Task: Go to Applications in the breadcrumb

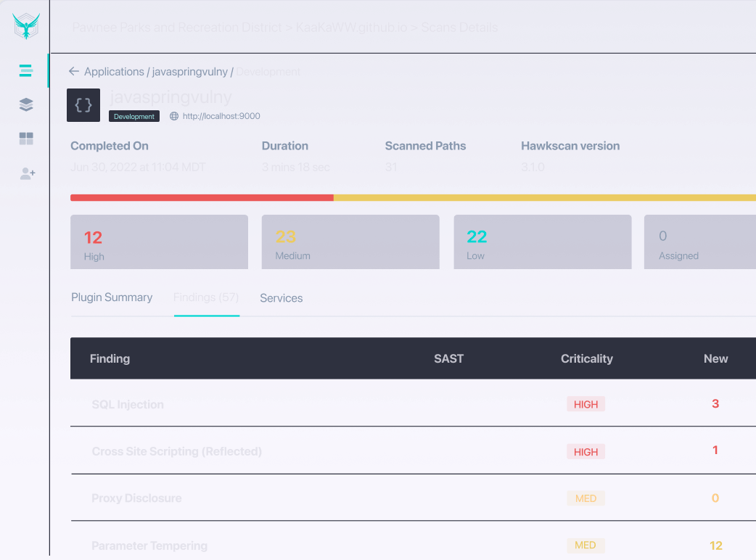Action: tap(114, 72)
